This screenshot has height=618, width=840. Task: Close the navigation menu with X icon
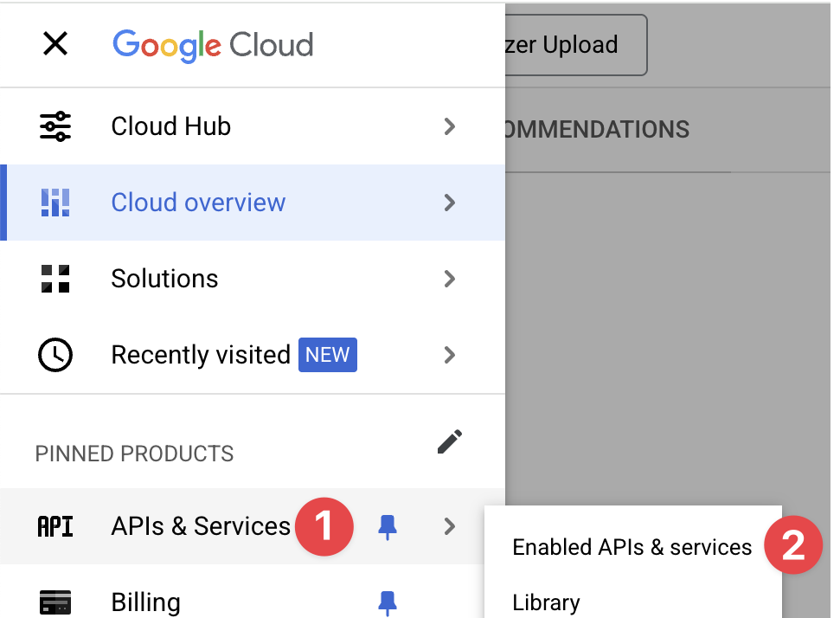coord(55,44)
